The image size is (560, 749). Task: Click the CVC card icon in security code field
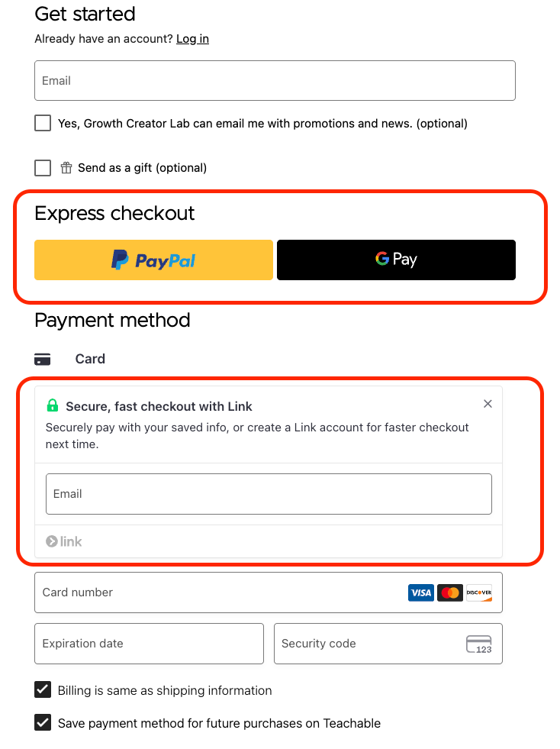pyautogui.click(x=479, y=643)
